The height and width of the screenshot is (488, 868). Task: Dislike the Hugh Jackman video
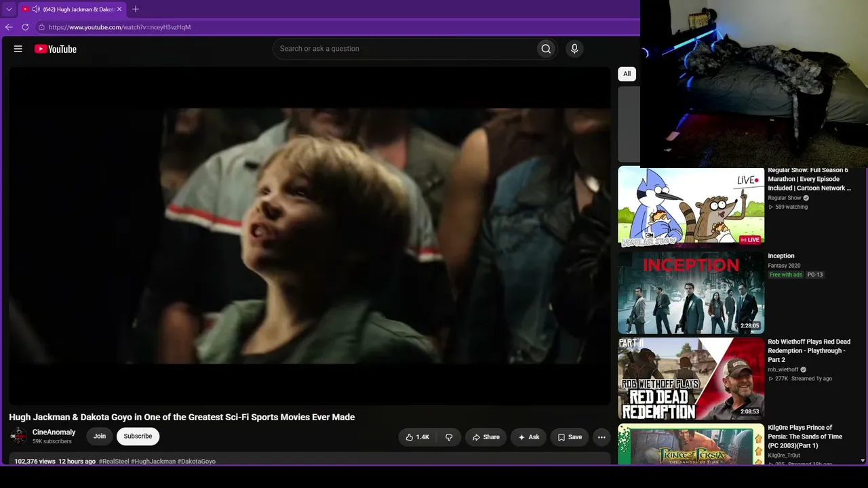click(x=449, y=437)
